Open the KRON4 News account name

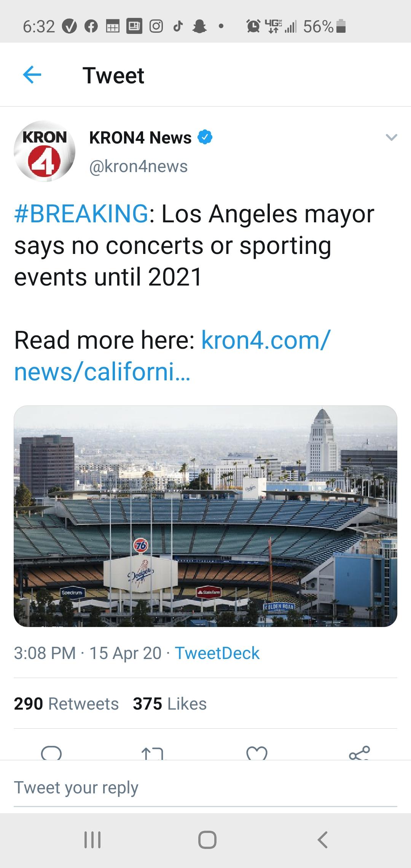(x=140, y=137)
